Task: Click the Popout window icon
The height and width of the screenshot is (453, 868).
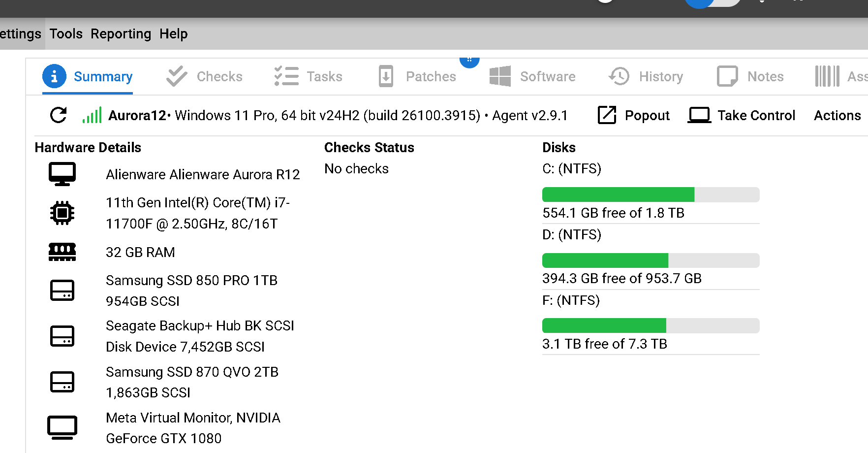Action: (x=607, y=115)
